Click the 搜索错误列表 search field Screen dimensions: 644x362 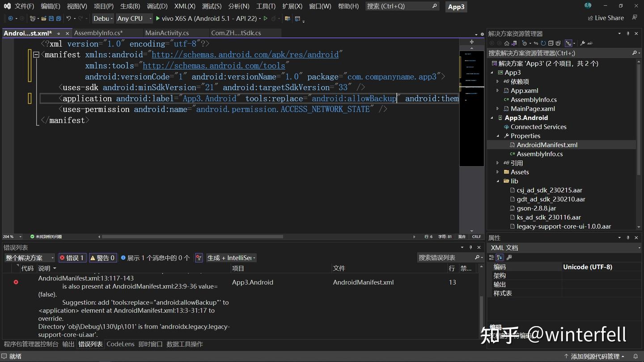coord(451,258)
